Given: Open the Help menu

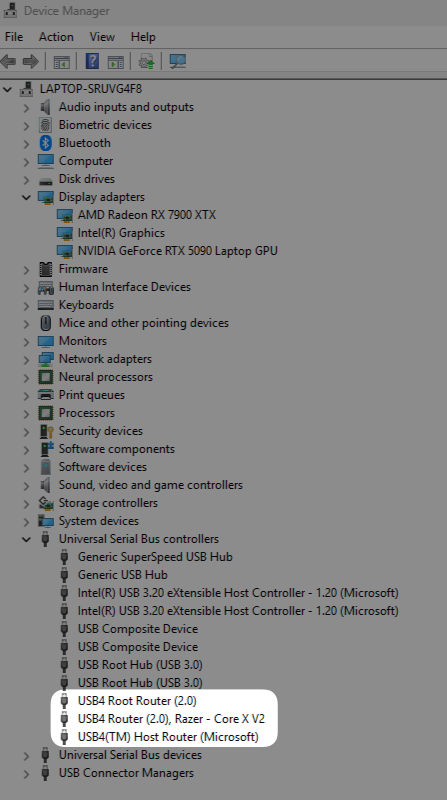Looking at the screenshot, I should pos(143,37).
